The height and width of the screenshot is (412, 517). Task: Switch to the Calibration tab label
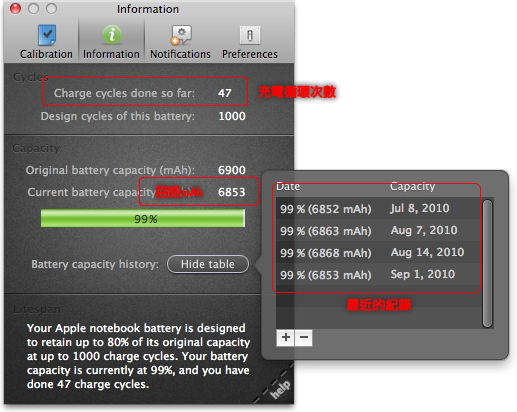point(46,54)
